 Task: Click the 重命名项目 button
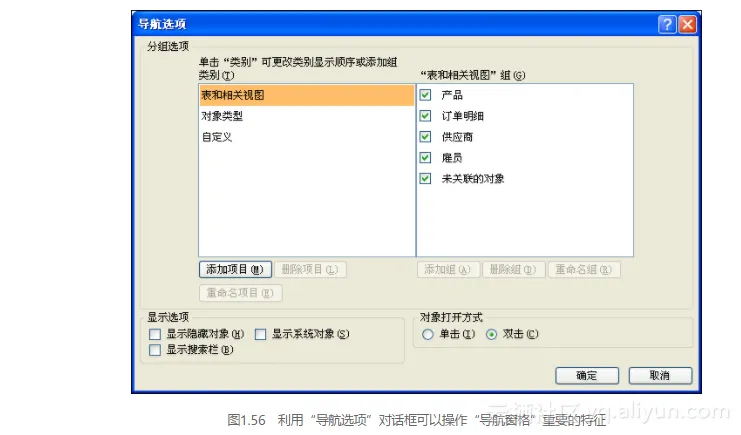click(241, 293)
